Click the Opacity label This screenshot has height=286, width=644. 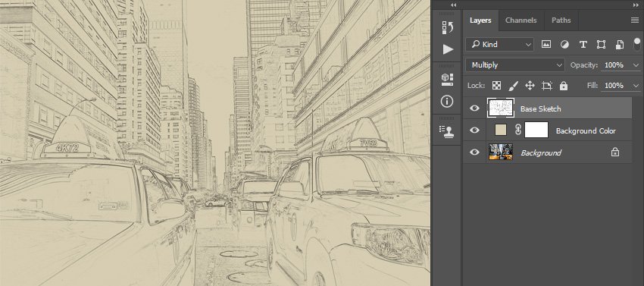pos(584,65)
